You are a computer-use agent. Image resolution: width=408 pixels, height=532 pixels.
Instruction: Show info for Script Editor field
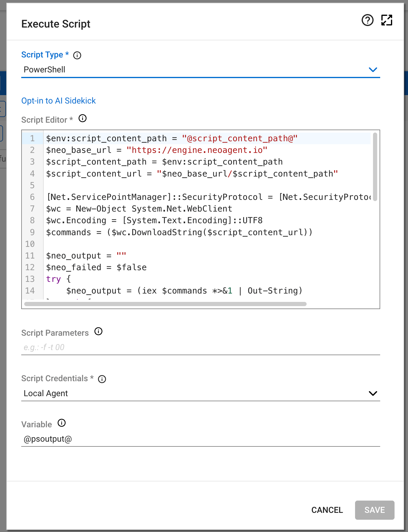tap(83, 118)
